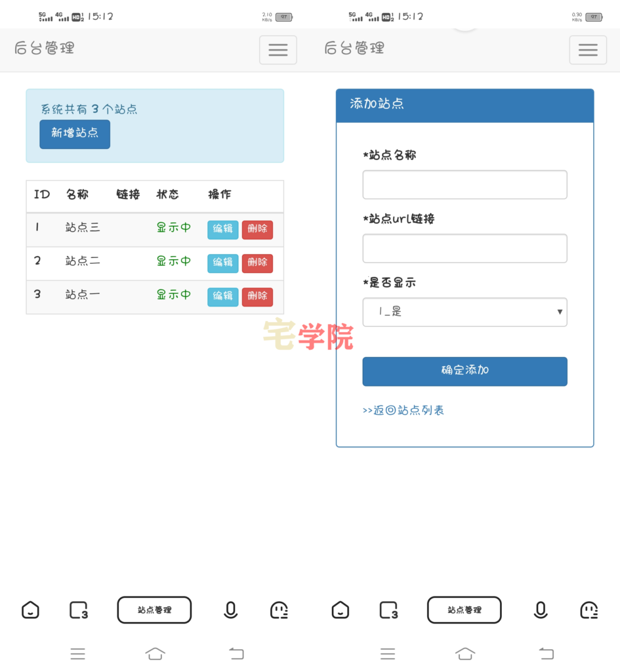620x672 pixels.
Task: Click 系统共有 3 个站点 text
Action: point(89,110)
